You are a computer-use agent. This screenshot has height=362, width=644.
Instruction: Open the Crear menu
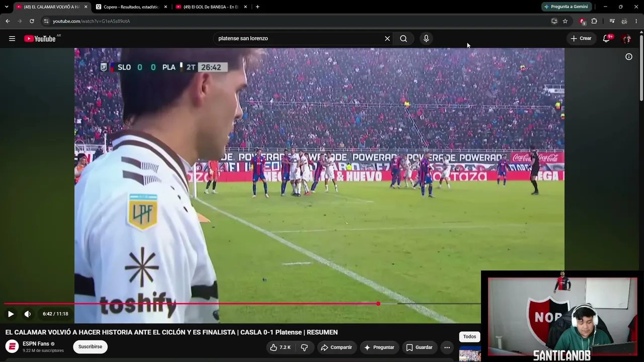[x=581, y=39]
